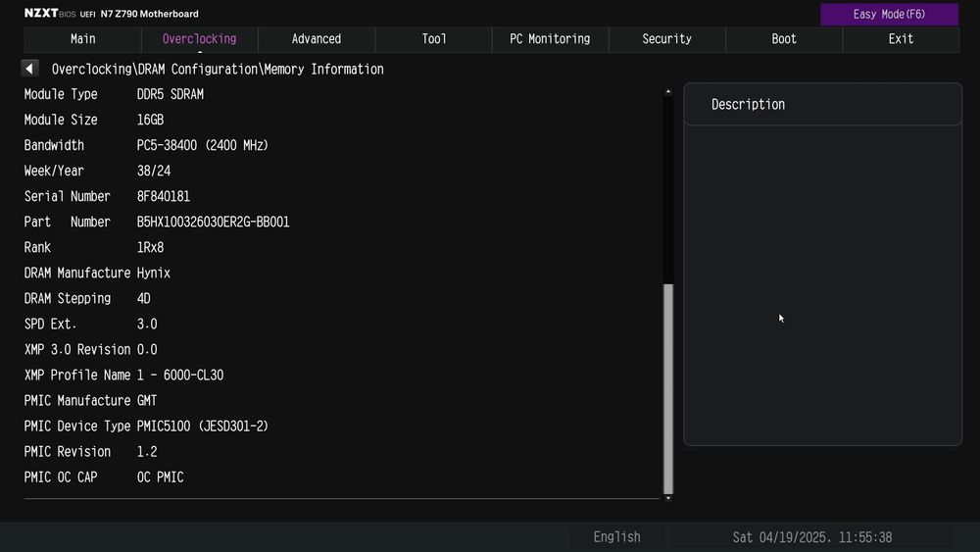
Task: Click the back arrow beside the breadcrumb
Action: click(29, 69)
